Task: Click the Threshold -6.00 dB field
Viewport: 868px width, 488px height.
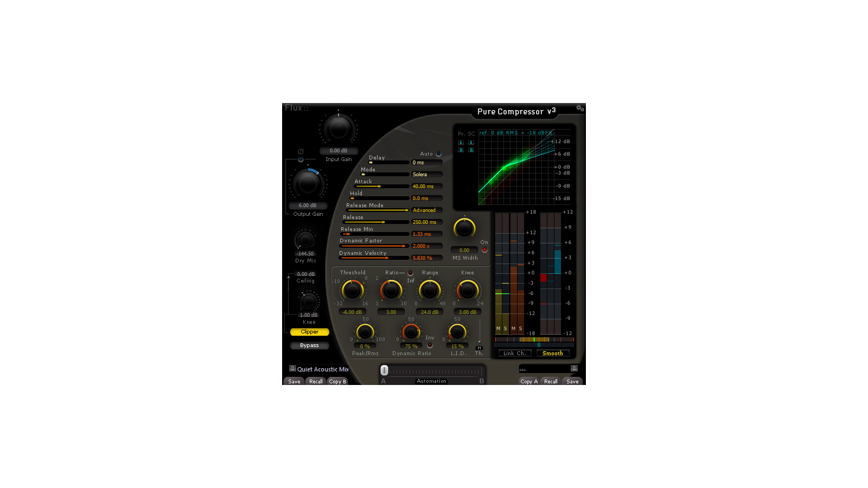Action: 352,312
